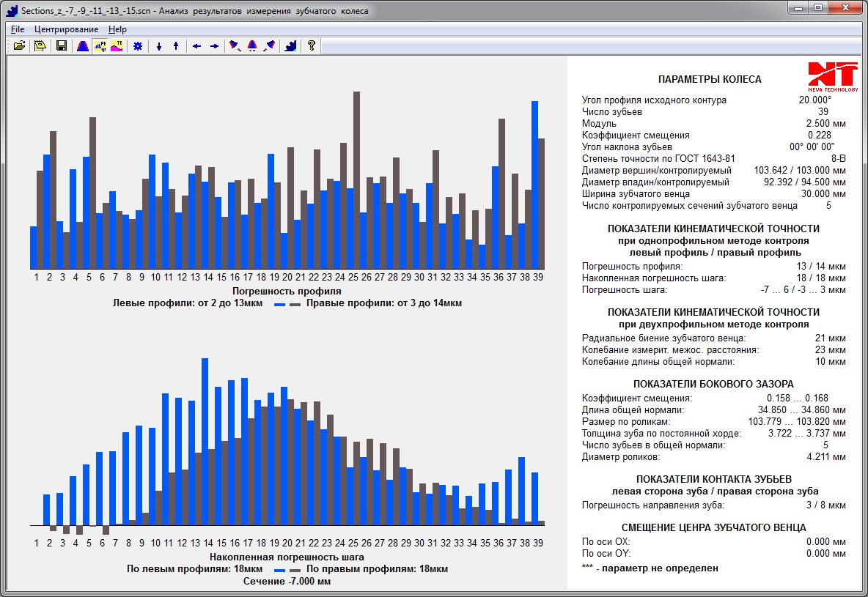Image resolution: width=868 pixels, height=597 pixels.
Task: Click the 20.000° profile angle value
Action: coord(815,100)
